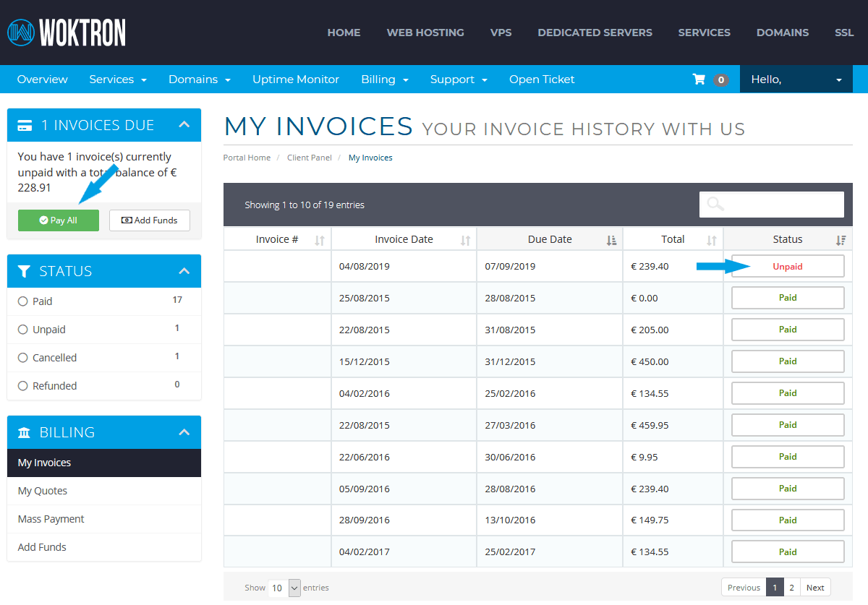Click the magnifier icon in search box

tap(715, 205)
